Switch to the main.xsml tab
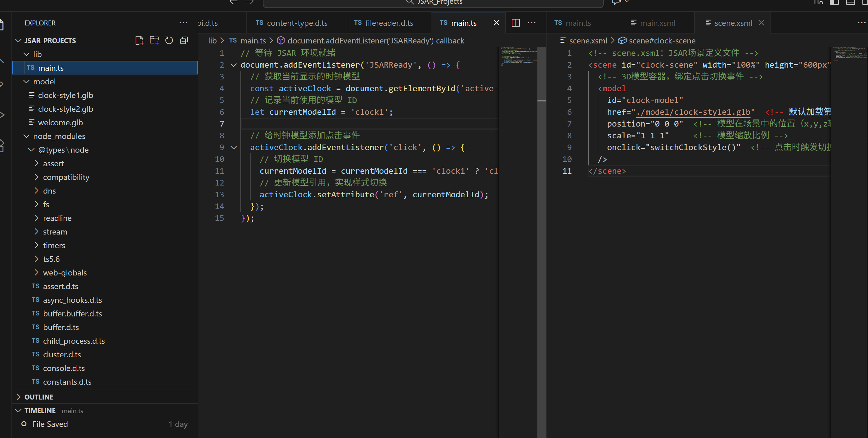 (x=657, y=23)
